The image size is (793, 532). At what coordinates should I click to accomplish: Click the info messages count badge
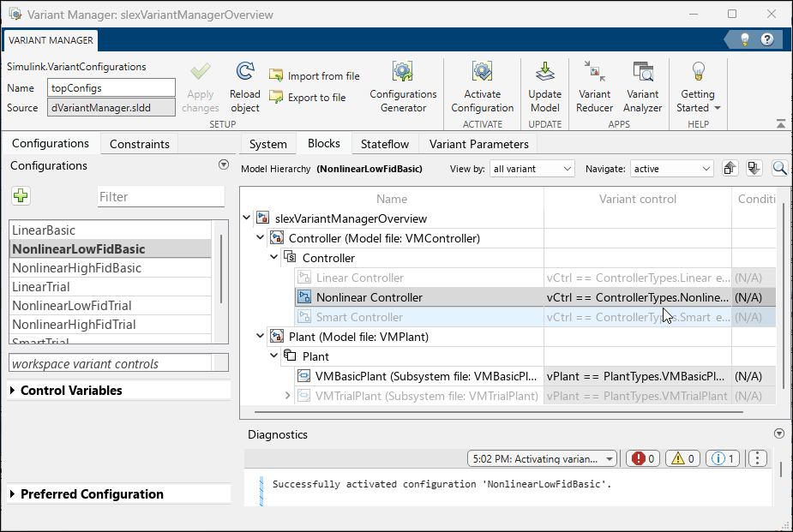point(722,458)
